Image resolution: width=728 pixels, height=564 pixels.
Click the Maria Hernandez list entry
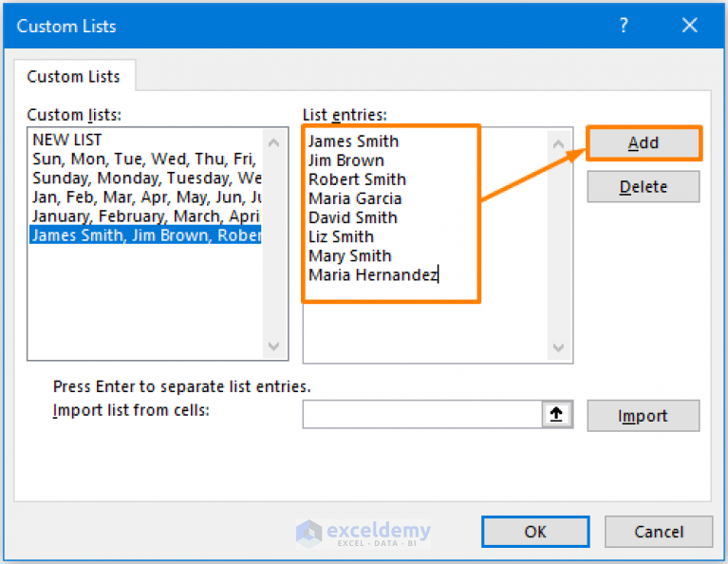(373, 274)
